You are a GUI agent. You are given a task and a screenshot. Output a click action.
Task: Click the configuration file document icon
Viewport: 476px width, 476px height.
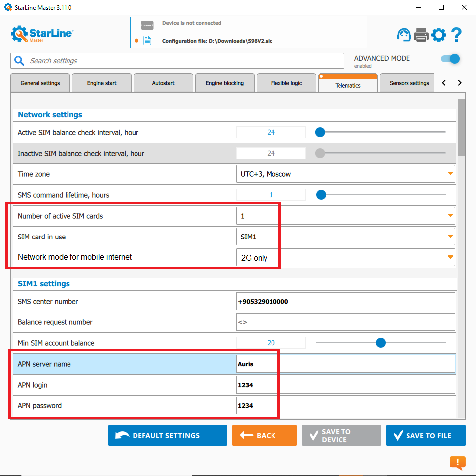(147, 41)
